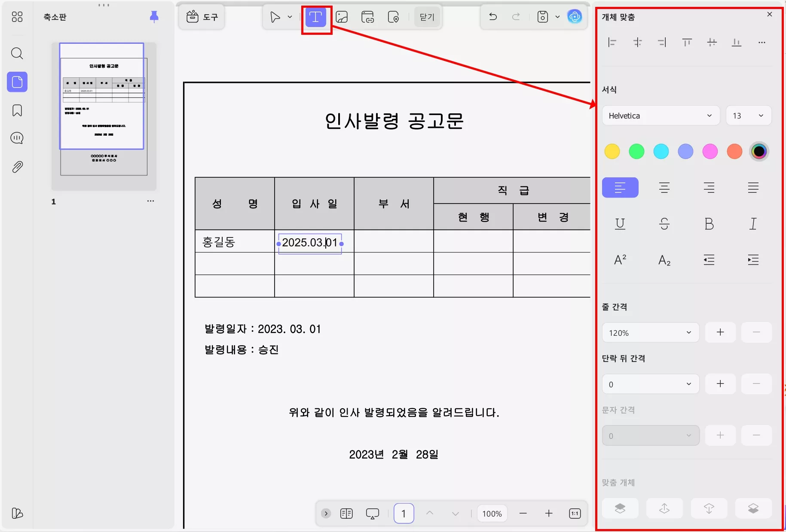Open the line spacing 120% dropdown
Screen dimensions: 786x532
(650, 332)
